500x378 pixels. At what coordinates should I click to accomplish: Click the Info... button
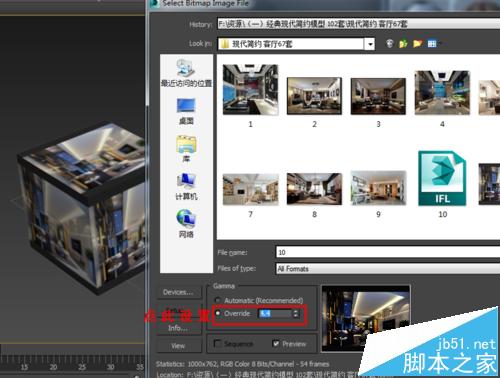tap(178, 328)
